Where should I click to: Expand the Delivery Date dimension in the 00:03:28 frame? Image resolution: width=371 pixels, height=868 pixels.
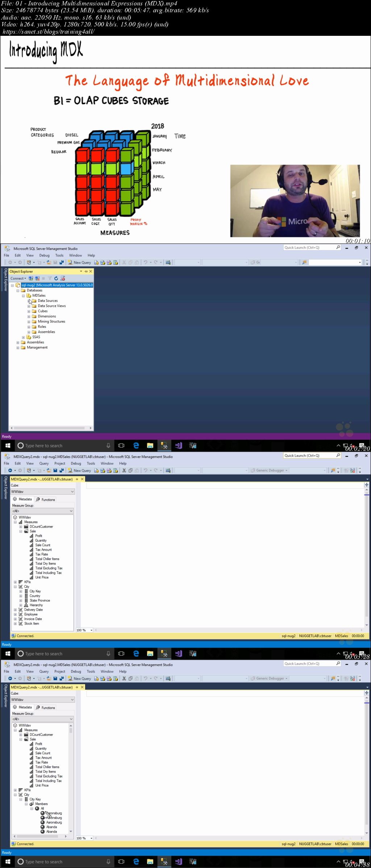(x=15, y=610)
